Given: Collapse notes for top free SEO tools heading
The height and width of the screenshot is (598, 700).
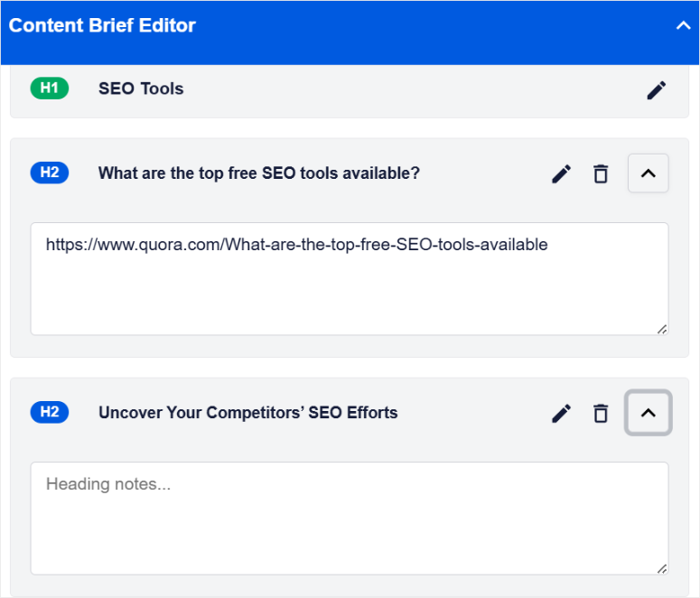Looking at the screenshot, I should [648, 173].
